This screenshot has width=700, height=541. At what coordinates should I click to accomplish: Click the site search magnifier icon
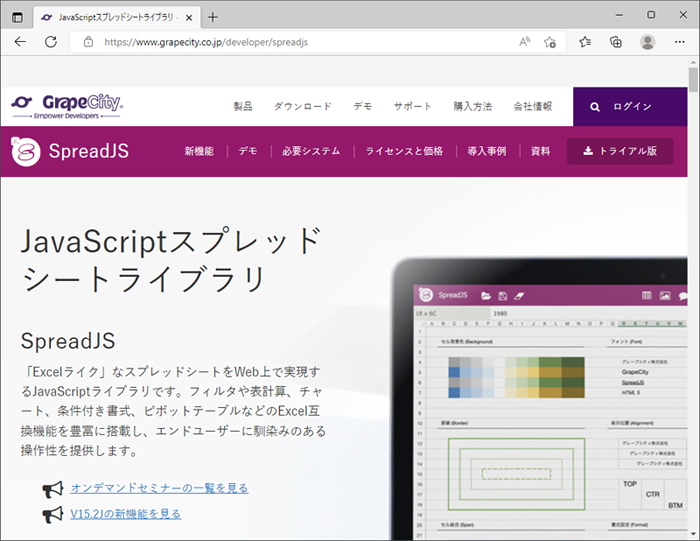tap(595, 107)
